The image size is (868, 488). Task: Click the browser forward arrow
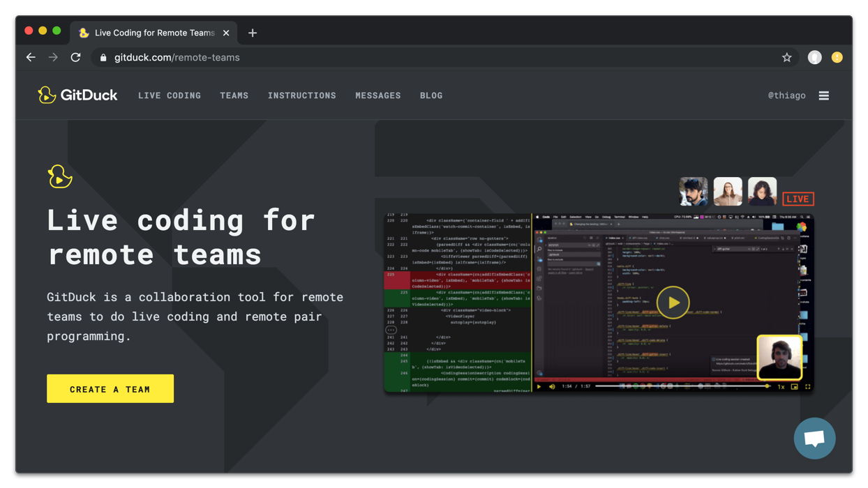(x=53, y=57)
